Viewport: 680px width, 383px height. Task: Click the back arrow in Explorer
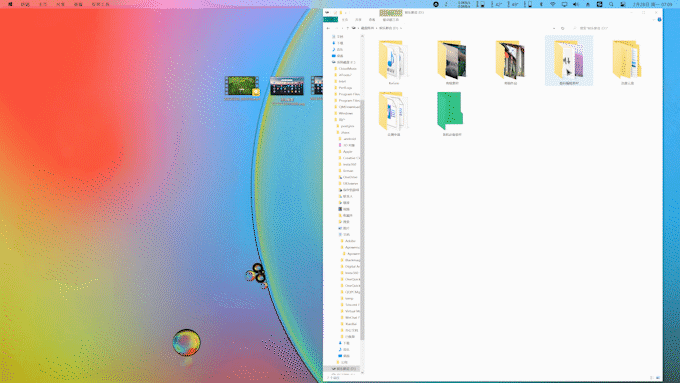coord(328,28)
